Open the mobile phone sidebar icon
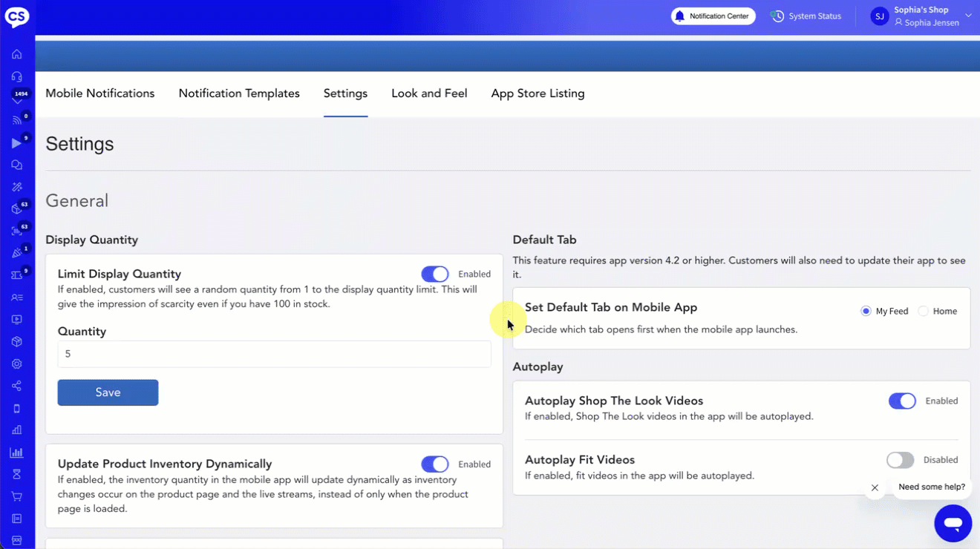Viewport: 980px width, 549px height. click(x=16, y=408)
